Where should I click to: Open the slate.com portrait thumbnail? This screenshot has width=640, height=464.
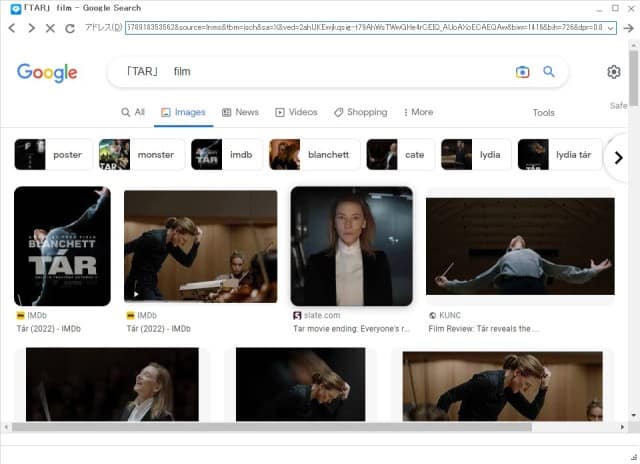coord(351,246)
